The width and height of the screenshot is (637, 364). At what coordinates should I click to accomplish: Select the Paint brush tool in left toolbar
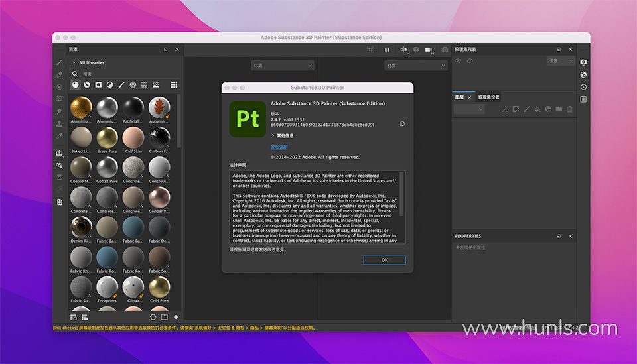(59, 62)
